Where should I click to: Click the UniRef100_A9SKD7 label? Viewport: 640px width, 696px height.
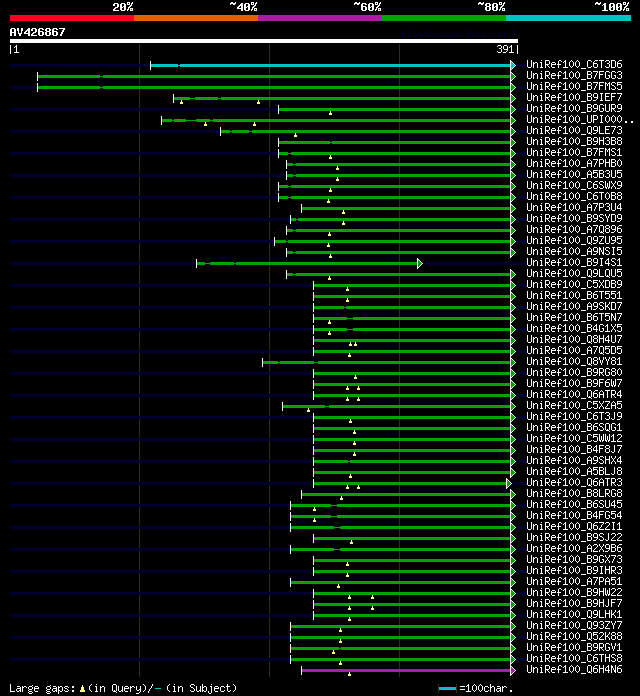(574, 306)
